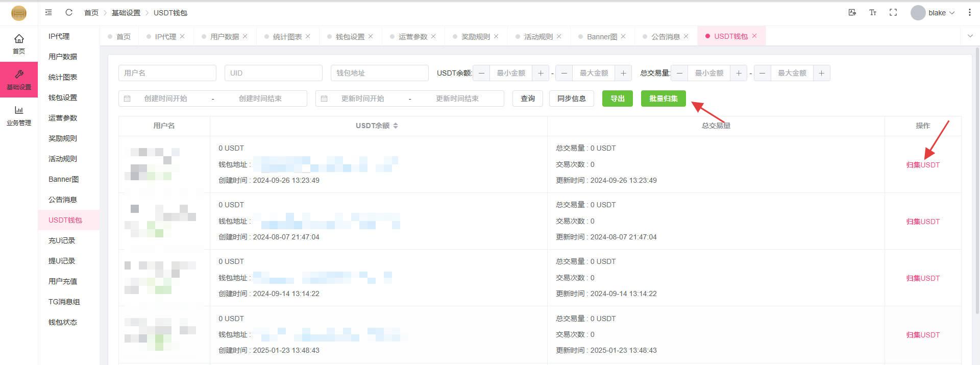Click the green 批量归集 button

[x=663, y=99]
